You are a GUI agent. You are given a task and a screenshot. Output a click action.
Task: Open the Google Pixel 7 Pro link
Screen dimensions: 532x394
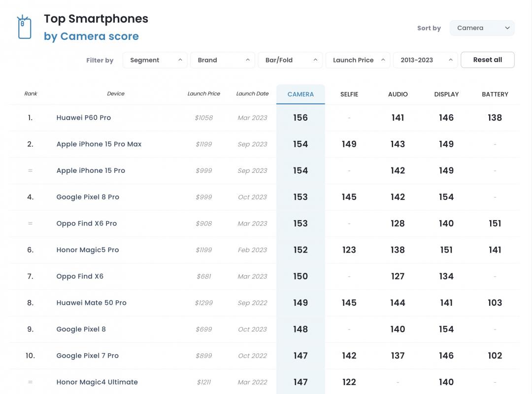[88, 356]
